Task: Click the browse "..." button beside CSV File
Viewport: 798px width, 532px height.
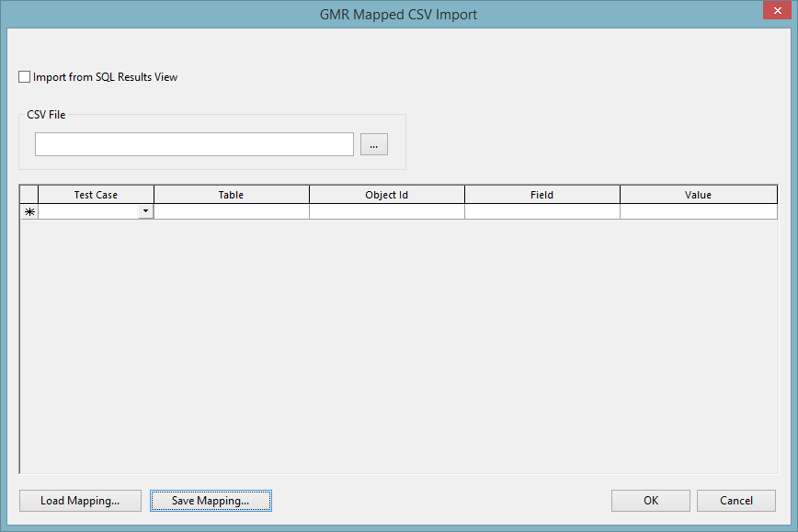Action: click(x=373, y=143)
